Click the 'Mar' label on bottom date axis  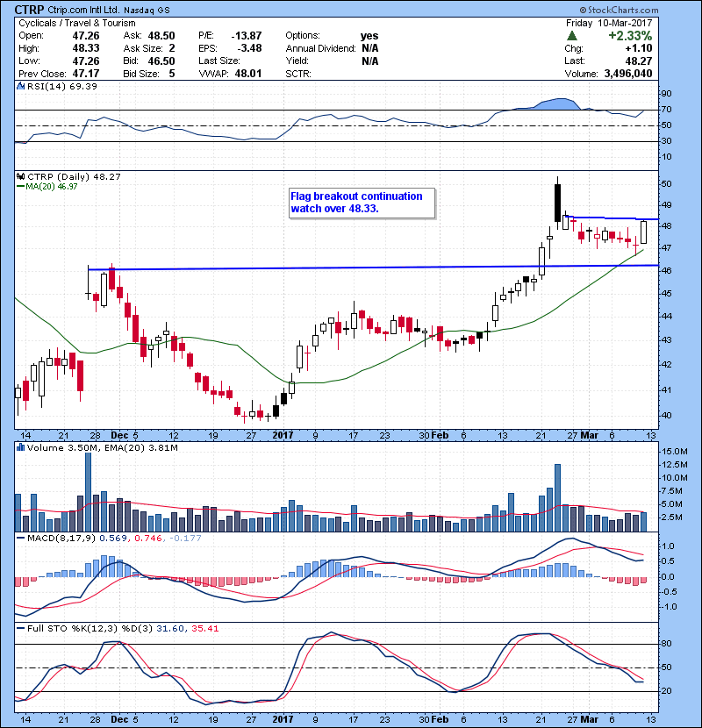[589, 719]
